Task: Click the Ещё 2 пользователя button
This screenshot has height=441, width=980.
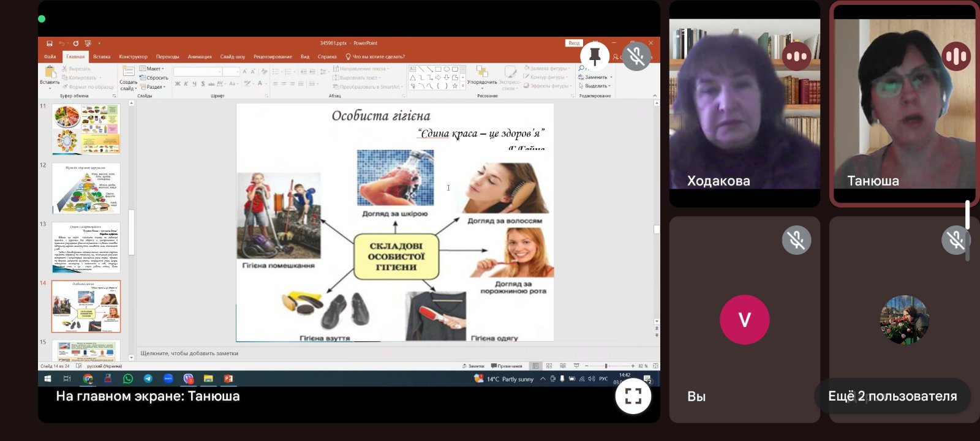Action: tap(892, 396)
